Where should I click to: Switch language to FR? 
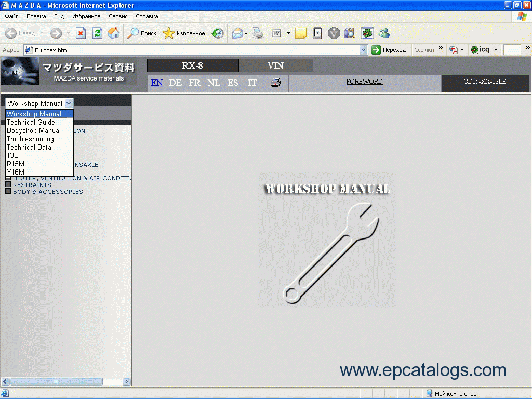[x=195, y=83]
